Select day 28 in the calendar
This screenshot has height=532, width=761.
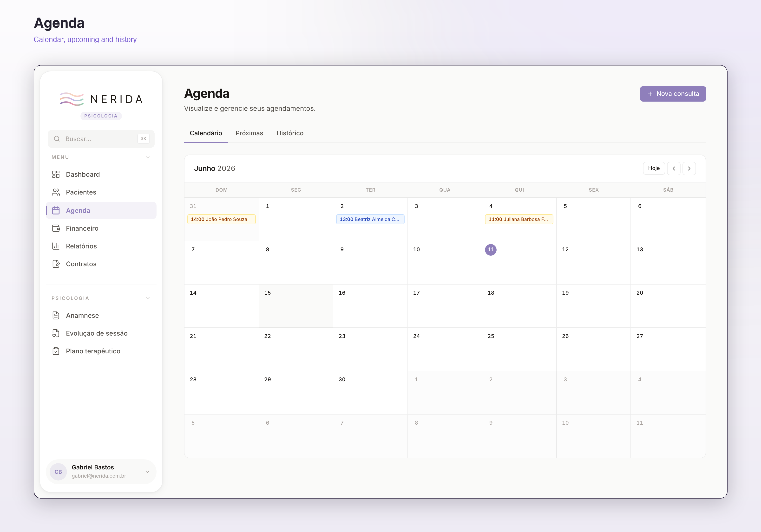[x=221, y=393]
